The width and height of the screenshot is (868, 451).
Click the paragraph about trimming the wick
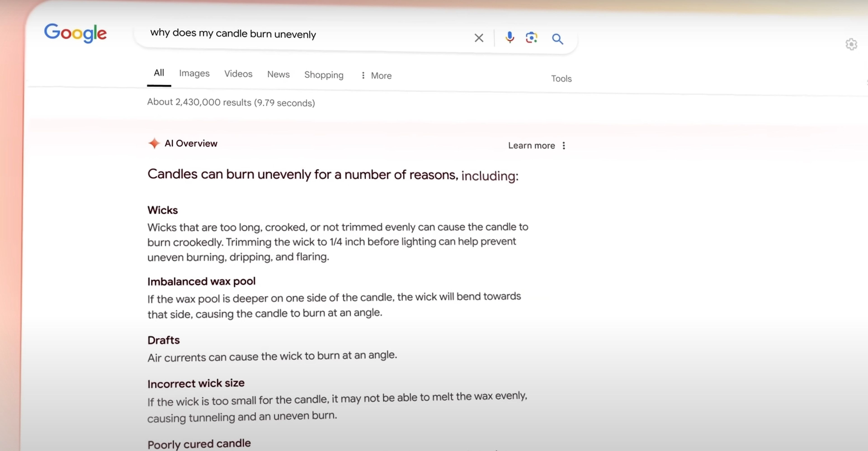point(338,242)
